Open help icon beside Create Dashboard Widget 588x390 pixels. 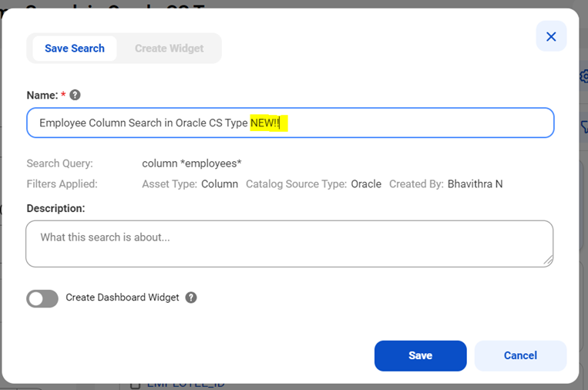191,298
